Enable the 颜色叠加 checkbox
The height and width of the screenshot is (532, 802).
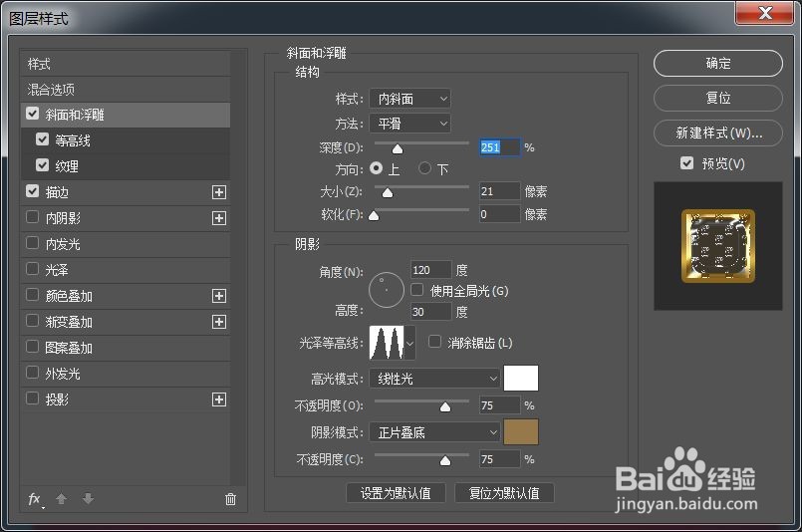tap(32, 295)
